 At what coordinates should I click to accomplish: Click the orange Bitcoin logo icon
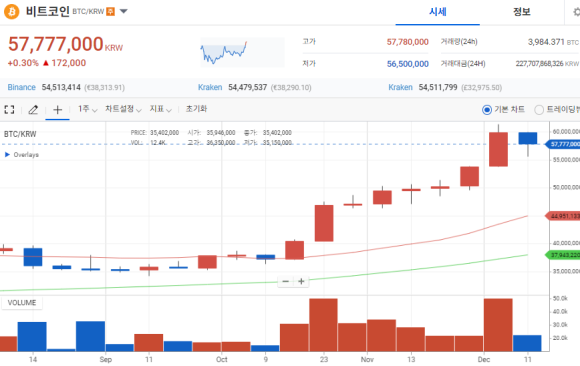tap(11, 11)
